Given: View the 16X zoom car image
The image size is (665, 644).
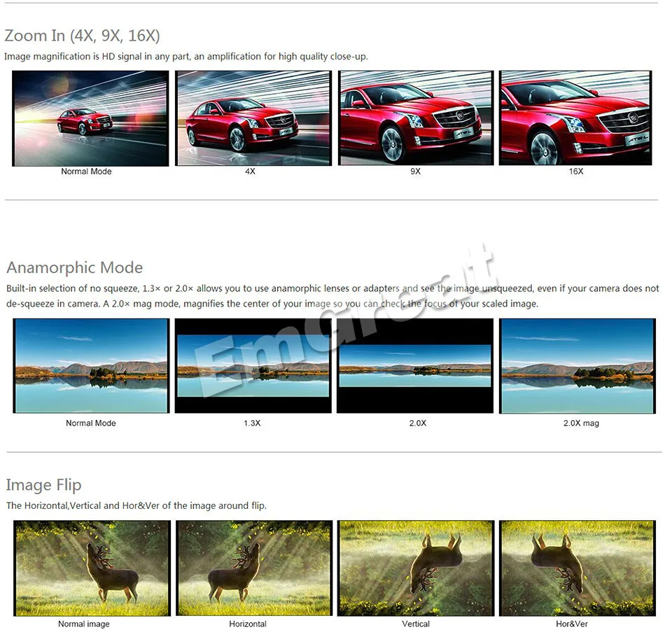Looking at the screenshot, I should 575,118.
